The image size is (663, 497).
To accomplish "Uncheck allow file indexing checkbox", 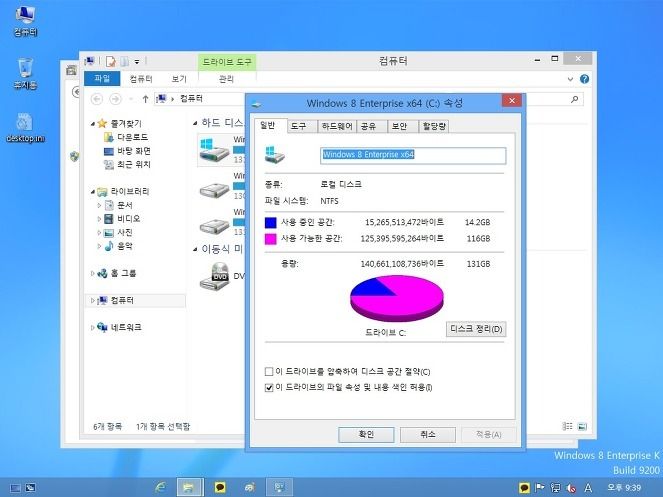I will [268, 387].
